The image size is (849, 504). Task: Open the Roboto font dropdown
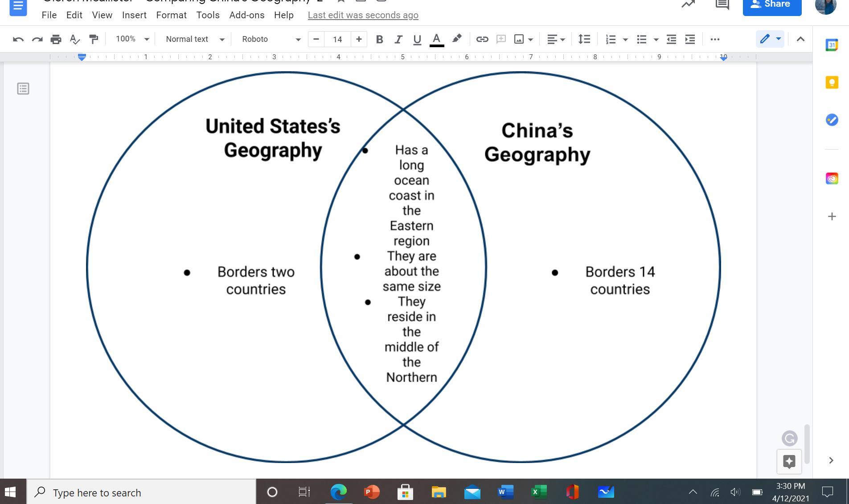point(271,39)
